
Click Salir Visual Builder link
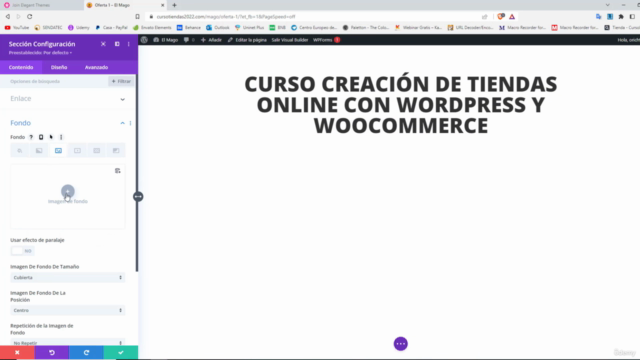point(290,40)
